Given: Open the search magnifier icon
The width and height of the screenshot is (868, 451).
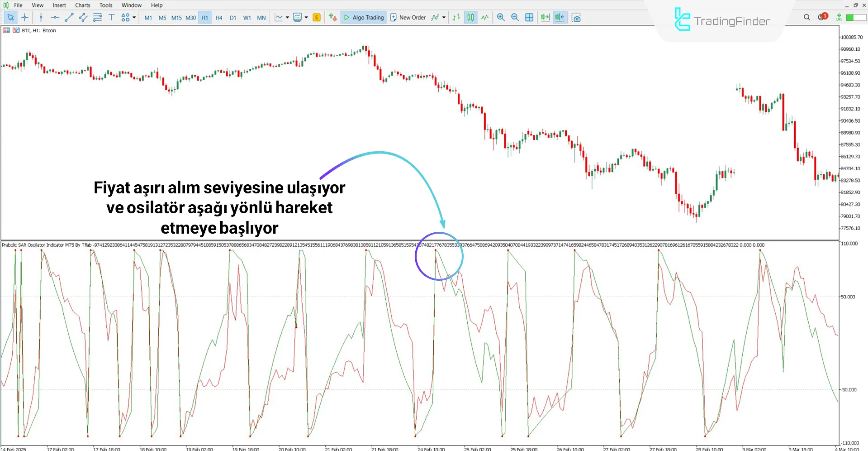Looking at the screenshot, I should pyautogui.click(x=806, y=17).
